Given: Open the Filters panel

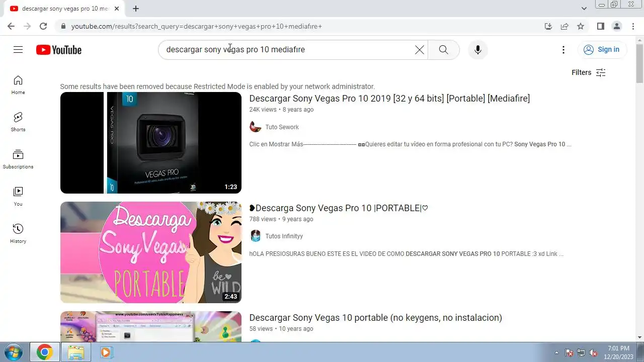Looking at the screenshot, I should (588, 72).
